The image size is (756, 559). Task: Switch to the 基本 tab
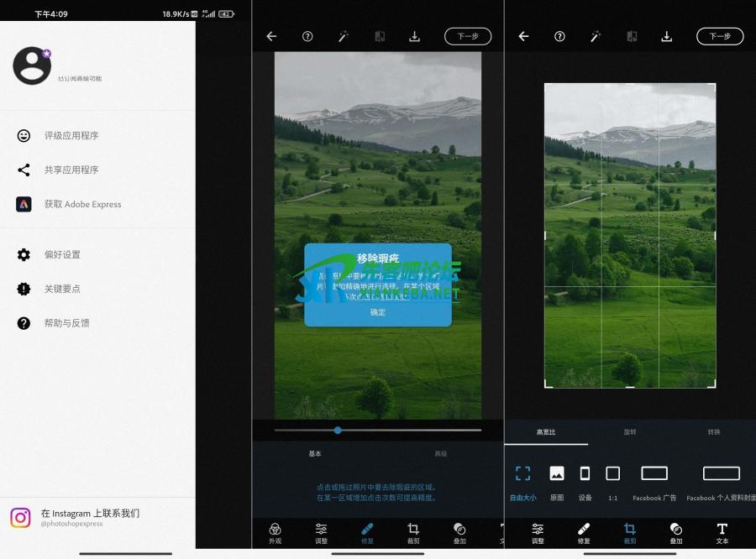click(315, 454)
